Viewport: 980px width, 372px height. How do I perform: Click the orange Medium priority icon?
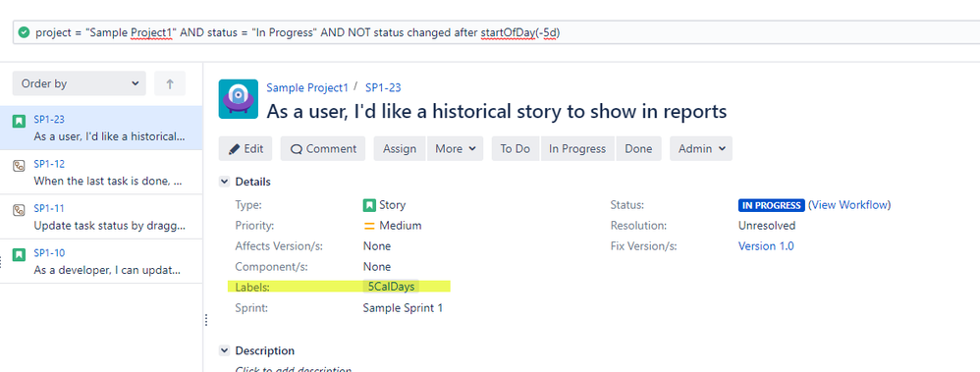tap(369, 226)
